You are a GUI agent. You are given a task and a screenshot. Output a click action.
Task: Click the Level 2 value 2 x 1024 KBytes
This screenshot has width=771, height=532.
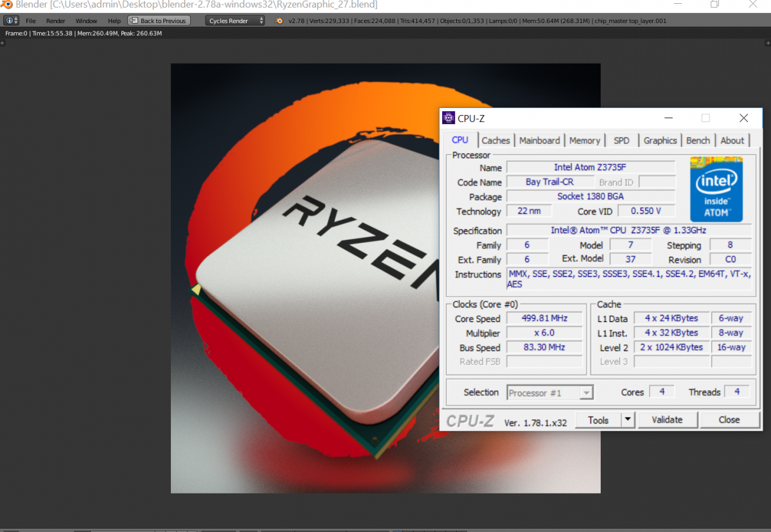pyautogui.click(x=671, y=347)
